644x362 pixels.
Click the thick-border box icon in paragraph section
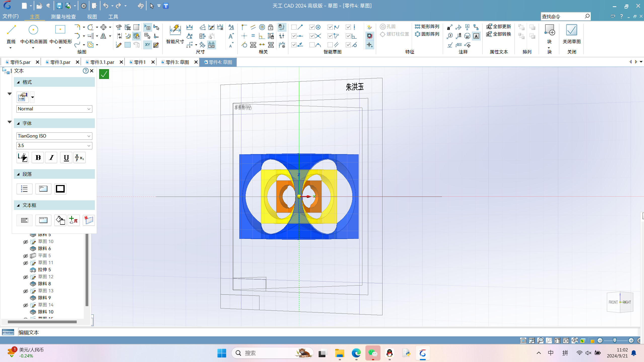pyautogui.click(x=60, y=189)
